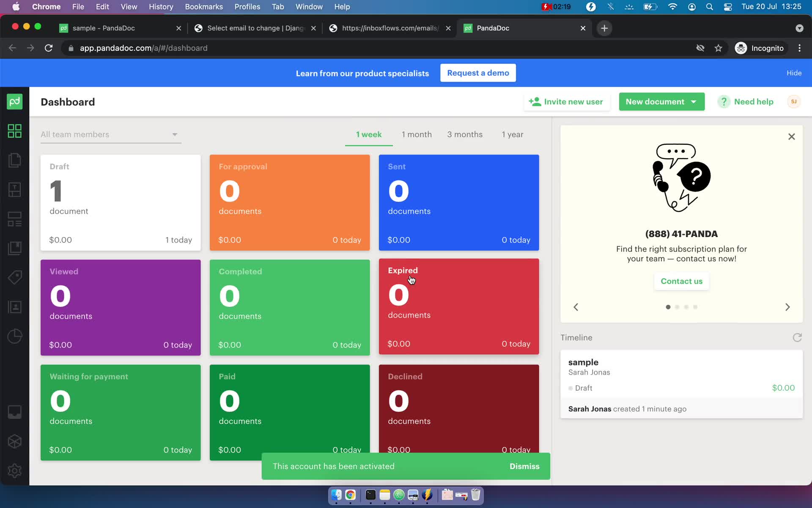
Task: Click the Need help link text
Action: point(754,102)
